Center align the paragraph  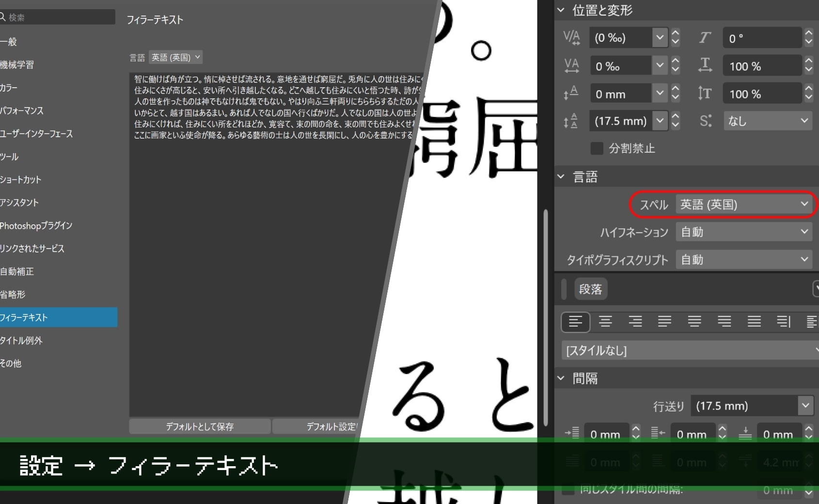click(605, 322)
